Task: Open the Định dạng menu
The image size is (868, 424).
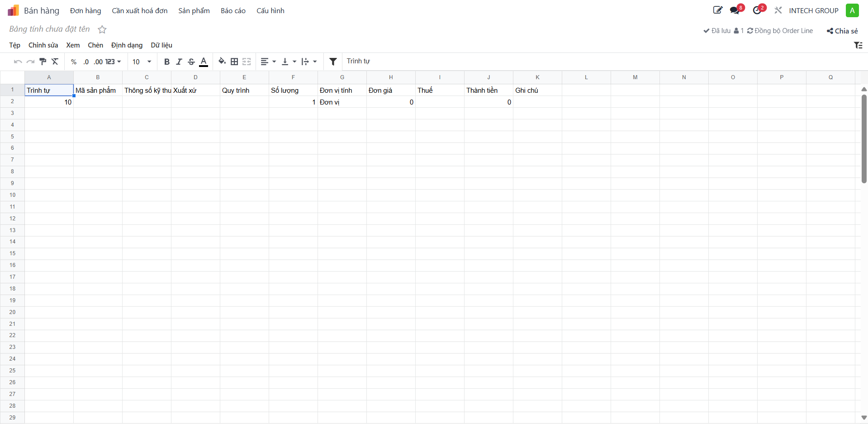Action: (x=127, y=45)
